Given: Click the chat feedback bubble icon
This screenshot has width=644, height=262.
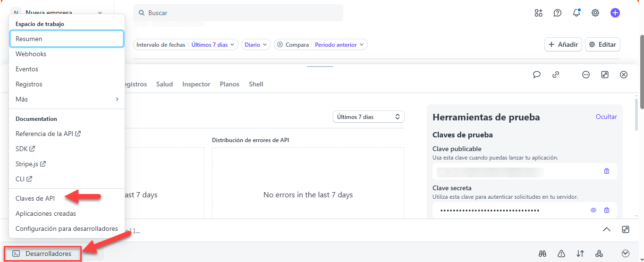Looking at the screenshot, I should point(537,75).
